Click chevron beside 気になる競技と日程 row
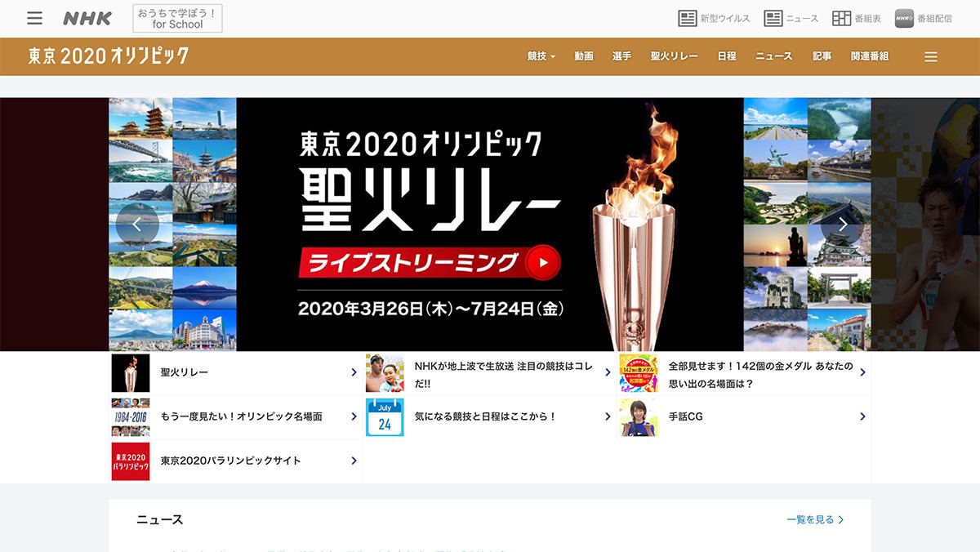 pos(608,416)
